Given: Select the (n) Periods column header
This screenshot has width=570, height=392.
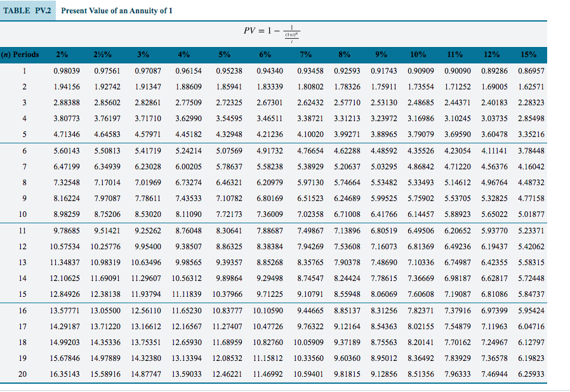Looking at the screenshot, I should pyautogui.click(x=22, y=55).
